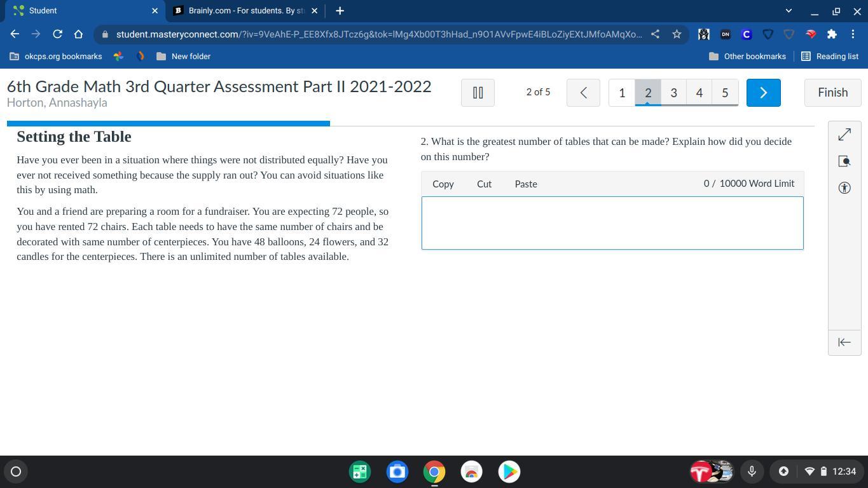Go to the browser home page
The width and height of the screenshot is (868, 488).
coord(78,34)
